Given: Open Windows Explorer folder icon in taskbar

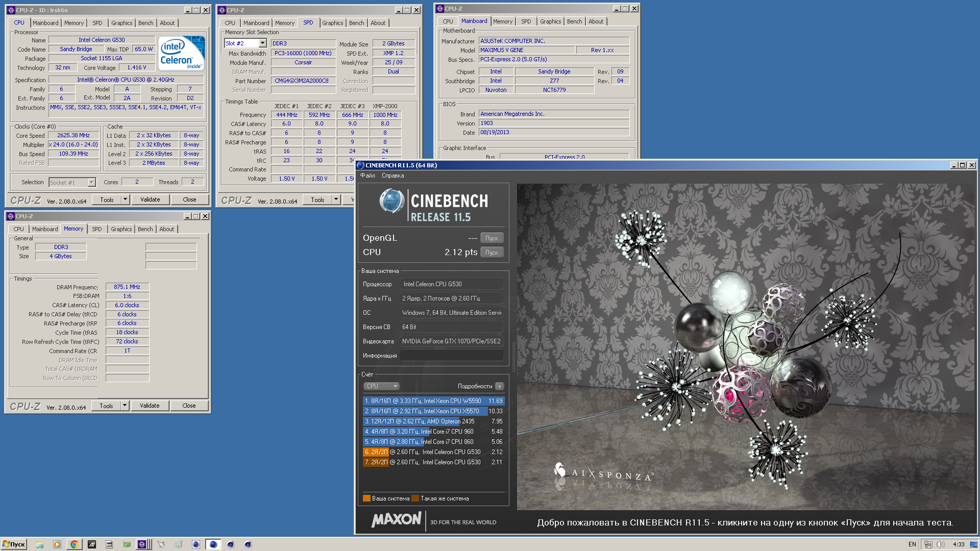Looking at the screenshot, I should pos(40,544).
